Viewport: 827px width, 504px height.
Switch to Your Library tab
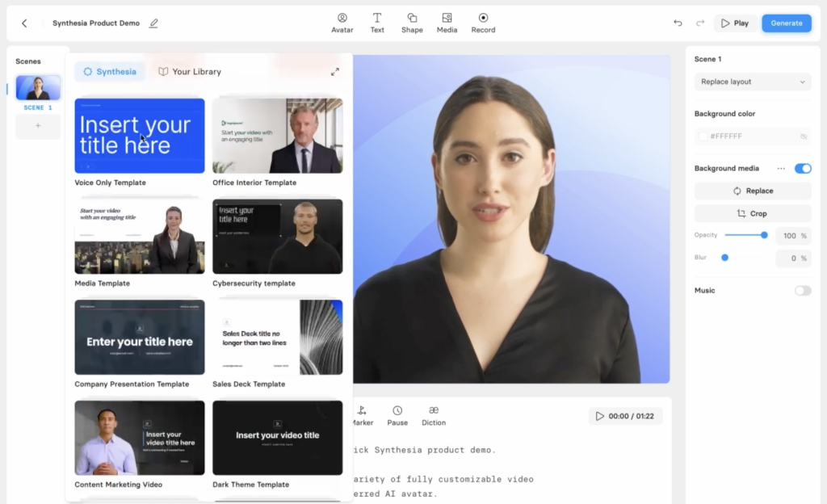pyautogui.click(x=190, y=72)
